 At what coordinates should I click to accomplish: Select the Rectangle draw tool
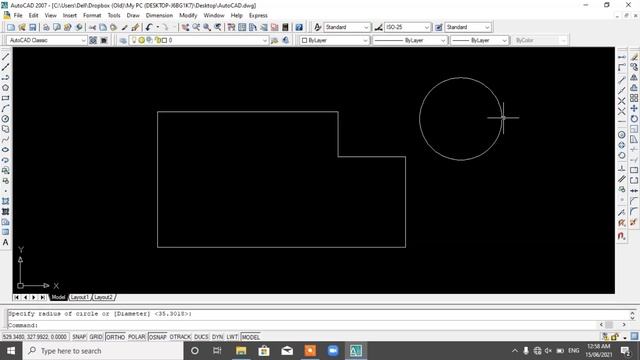click(5, 98)
